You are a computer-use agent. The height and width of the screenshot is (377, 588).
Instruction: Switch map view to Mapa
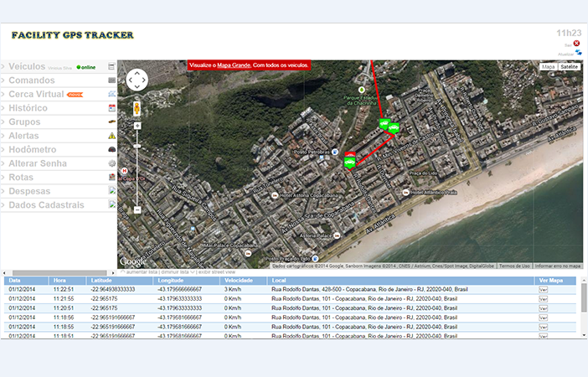click(549, 66)
